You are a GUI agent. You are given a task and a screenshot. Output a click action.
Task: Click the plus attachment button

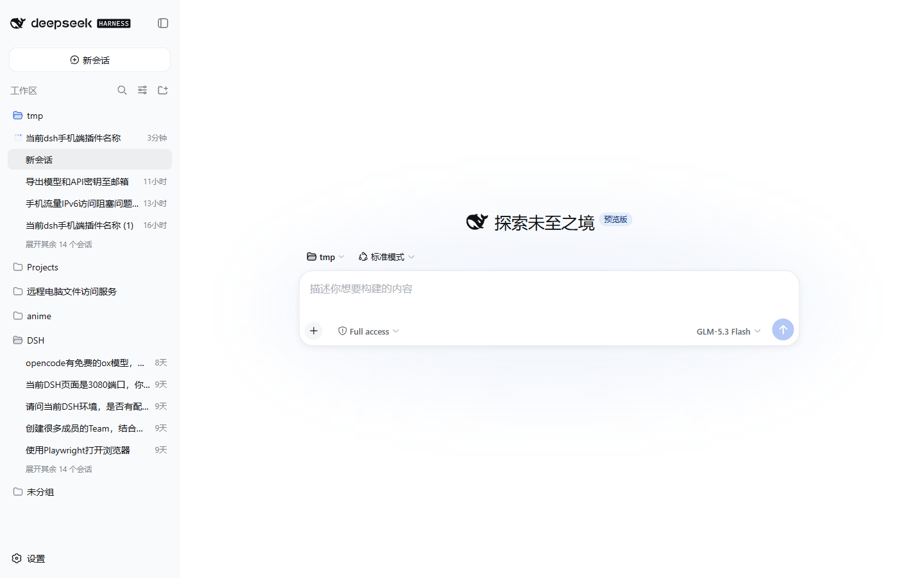(x=314, y=331)
